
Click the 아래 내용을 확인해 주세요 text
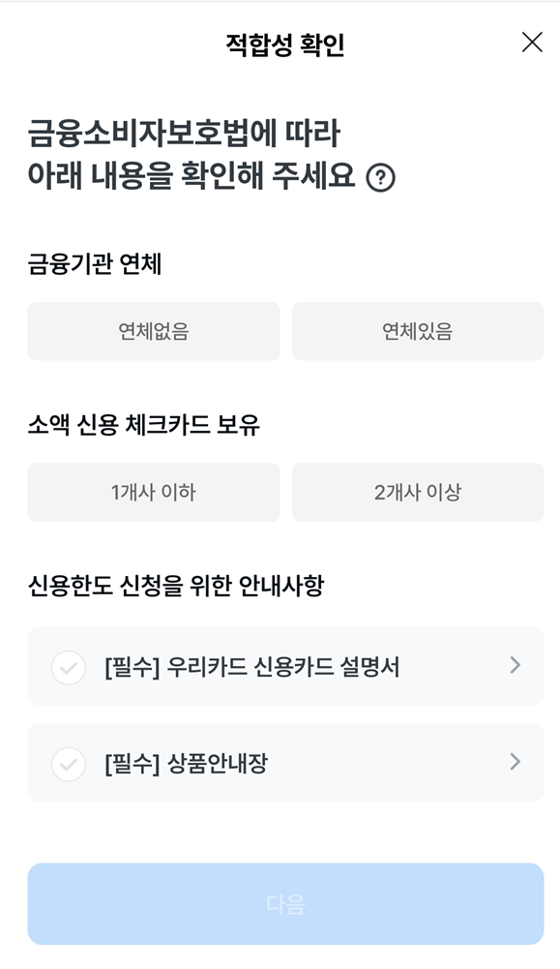192,176
